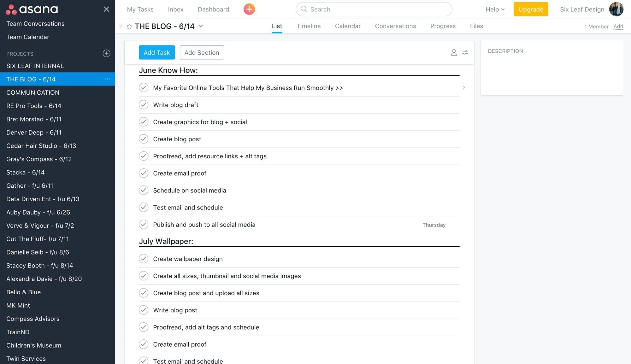631x364 pixels.
Task: Expand project title dropdown arrow
Action: [201, 26]
